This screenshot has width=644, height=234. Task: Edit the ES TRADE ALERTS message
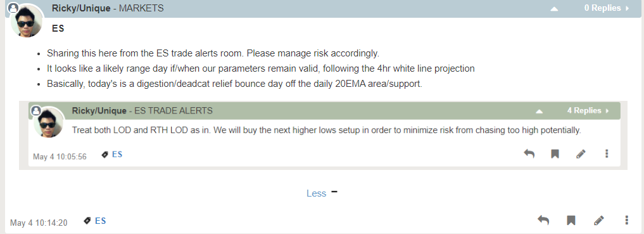click(x=581, y=154)
